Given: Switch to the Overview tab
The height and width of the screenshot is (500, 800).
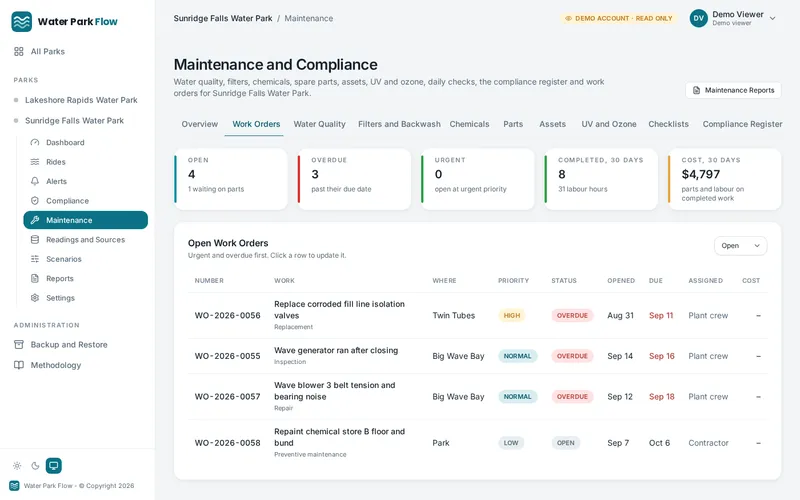Looking at the screenshot, I should [199, 124].
